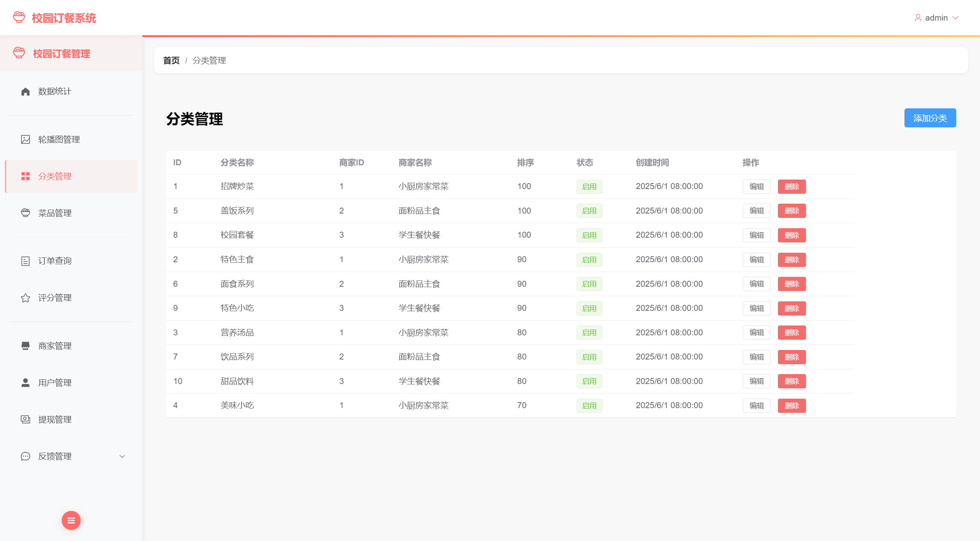The height and width of the screenshot is (541, 980).
Task: Delete the 招牌炒菜 category row
Action: [x=791, y=187]
